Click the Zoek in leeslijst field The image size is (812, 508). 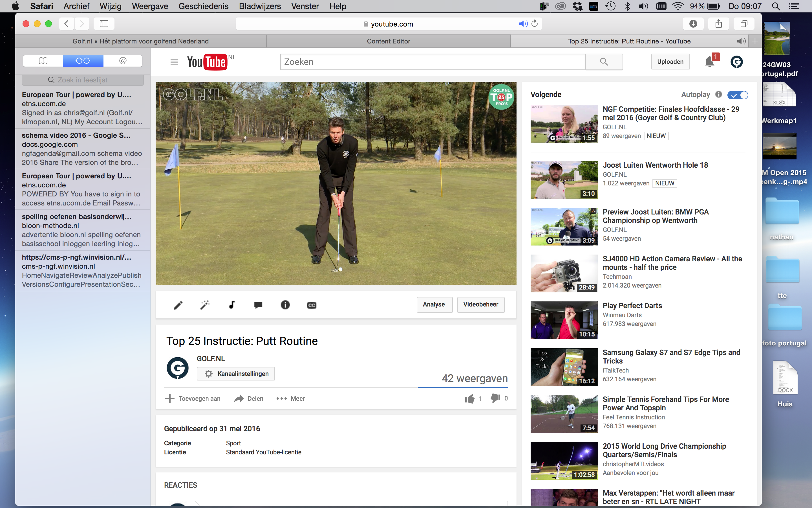click(83, 80)
